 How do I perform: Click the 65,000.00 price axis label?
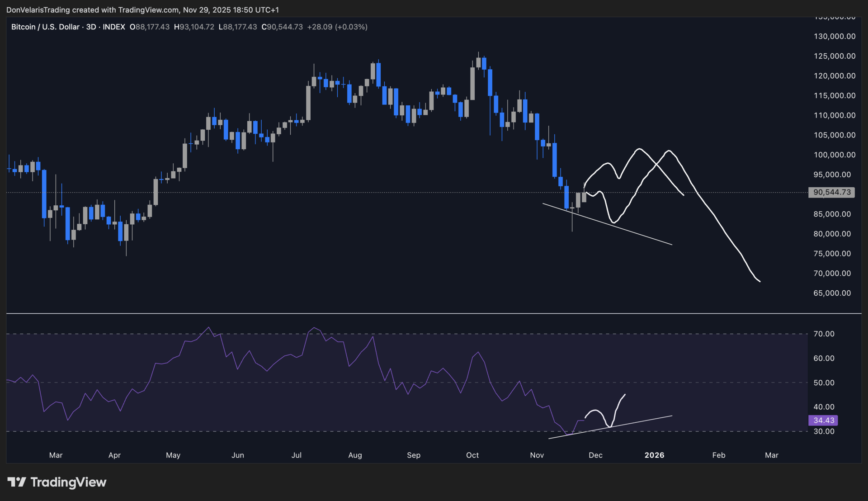832,293
